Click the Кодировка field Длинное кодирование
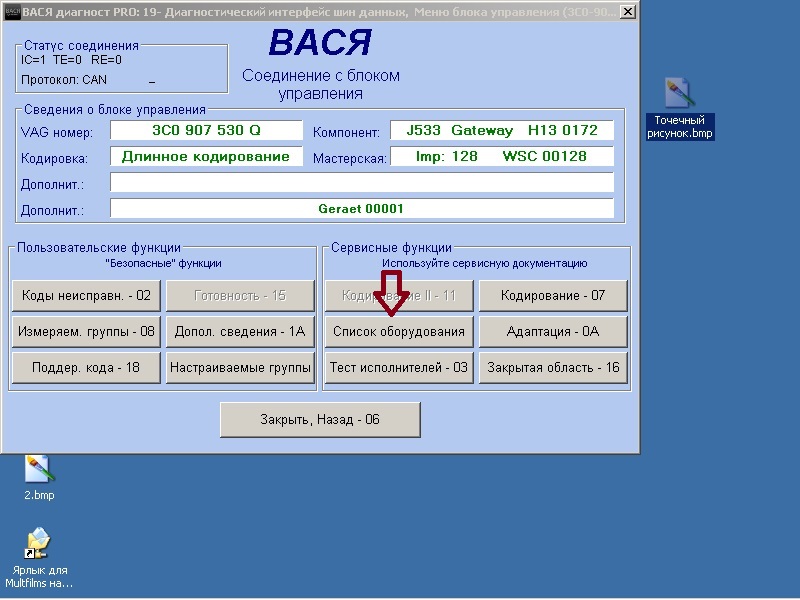800x600 pixels. 206,157
